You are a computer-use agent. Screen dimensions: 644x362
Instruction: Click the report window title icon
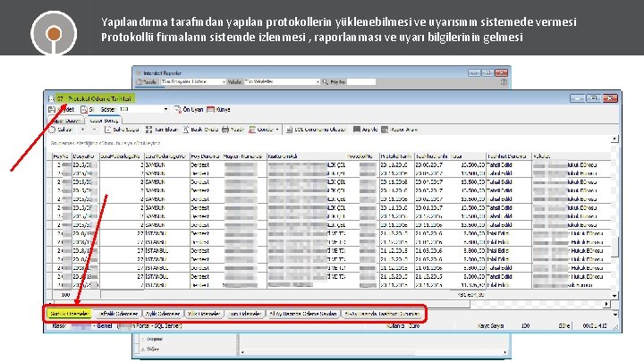click(51, 98)
